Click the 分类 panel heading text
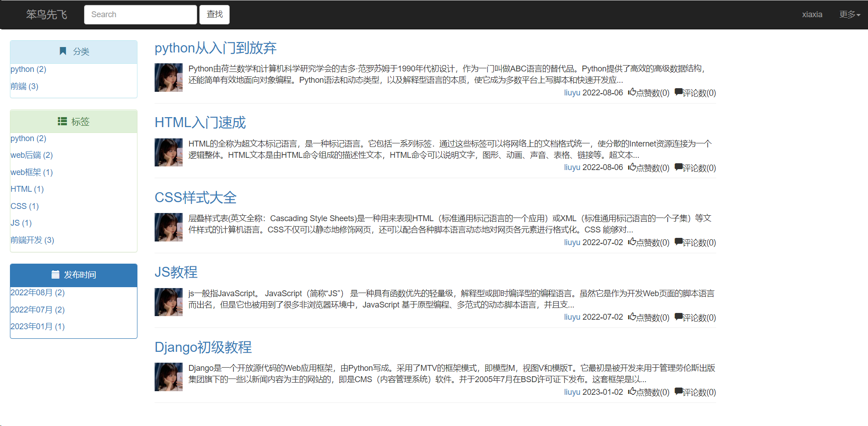 81,52
